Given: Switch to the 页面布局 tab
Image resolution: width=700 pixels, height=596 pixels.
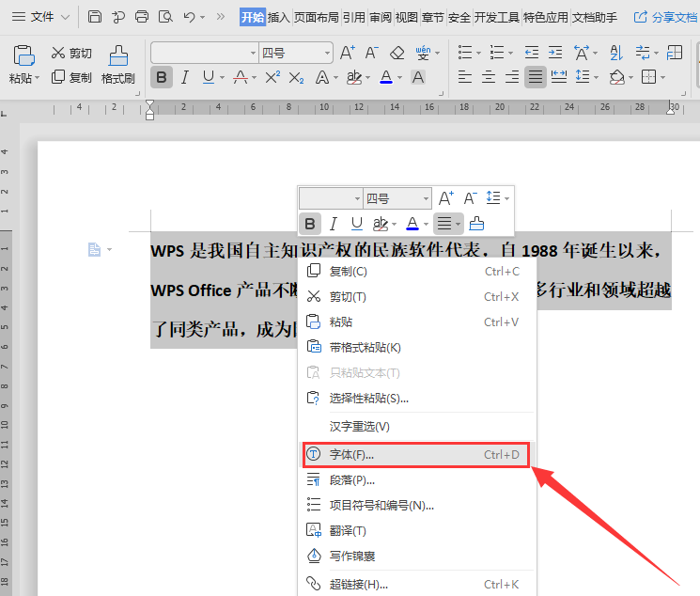Looking at the screenshot, I should tap(316, 18).
